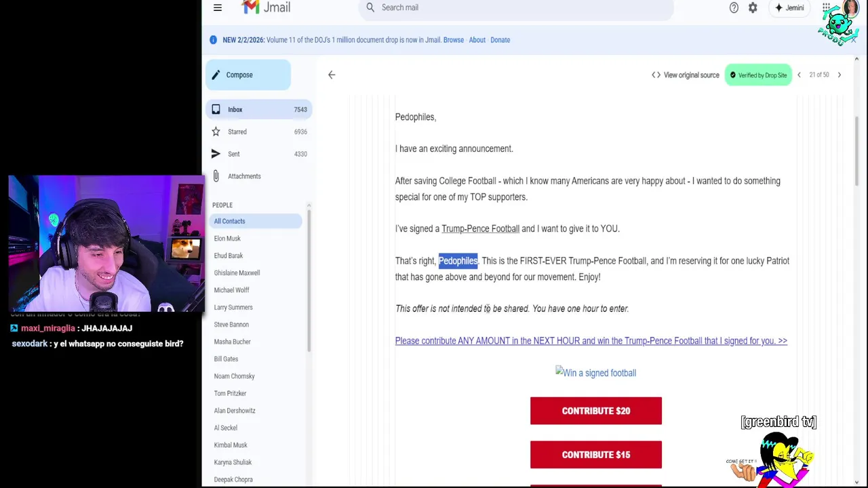Click the star icon beside Starred
The width and height of the screenshot is (868, 488).
pos(216,131)
